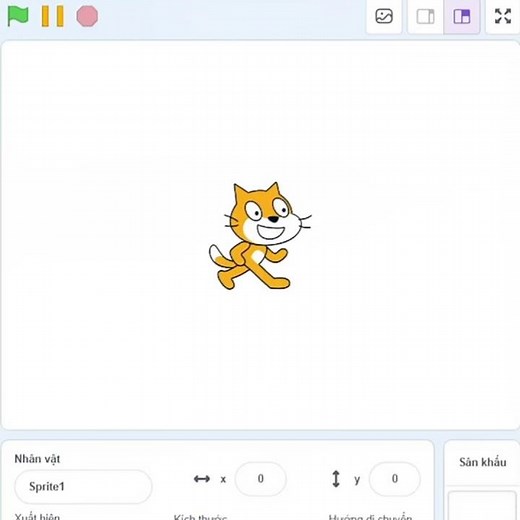Pause the project with yellow pause icon
Screen dimensions: 520x520
pyautogui.click(x=52, y=16)
